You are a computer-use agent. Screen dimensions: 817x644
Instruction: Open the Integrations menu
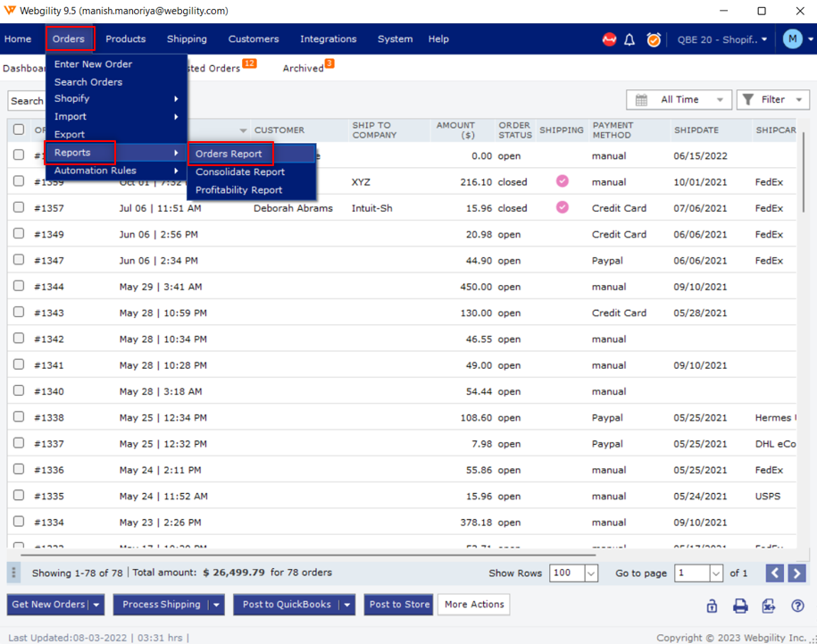pos(329,39)
